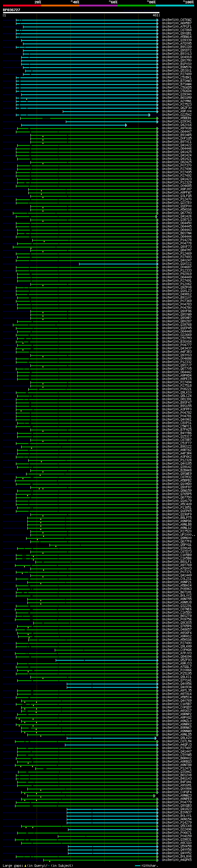
Task: Select hit label UniRef100_Q8W159
Action: coord(176,491)
